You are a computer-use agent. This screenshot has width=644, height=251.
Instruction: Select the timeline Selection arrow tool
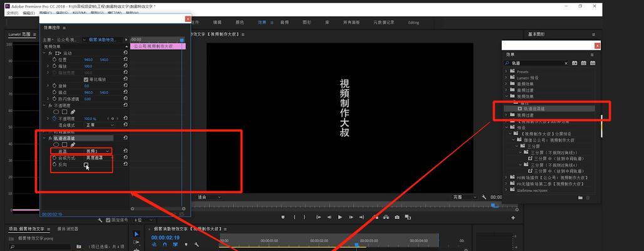137,233
